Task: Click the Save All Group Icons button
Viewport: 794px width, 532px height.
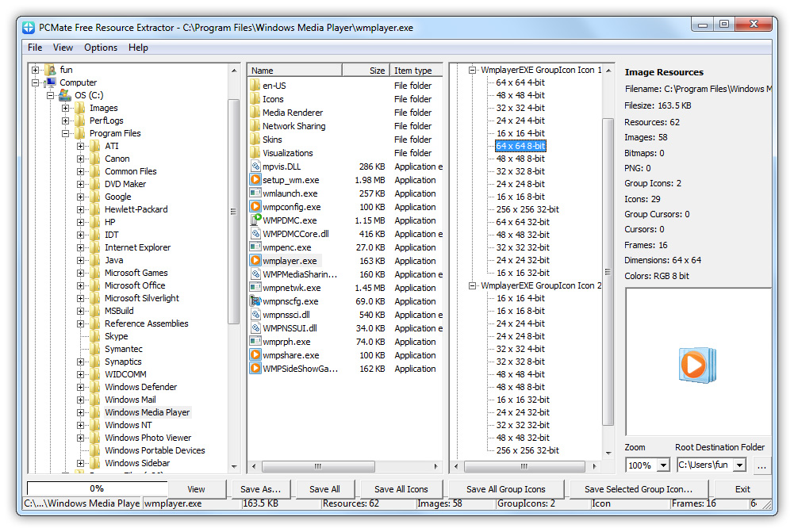Action: pos(506,489)
